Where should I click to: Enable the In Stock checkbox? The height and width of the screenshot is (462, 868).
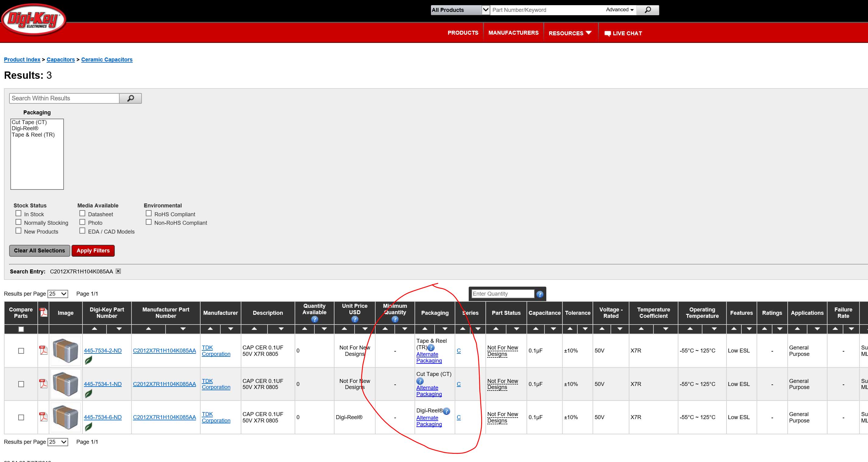19,214
